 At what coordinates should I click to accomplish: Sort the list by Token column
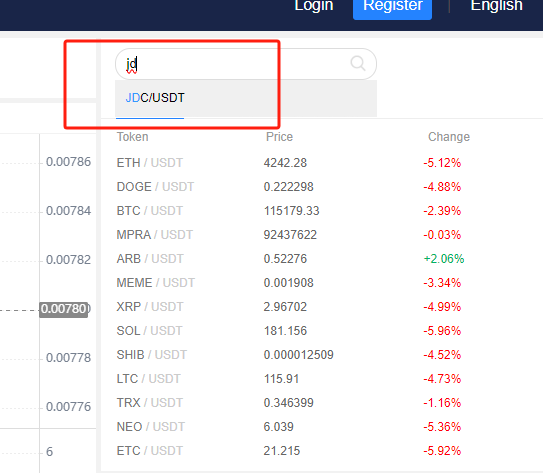[x=132, y=137]
